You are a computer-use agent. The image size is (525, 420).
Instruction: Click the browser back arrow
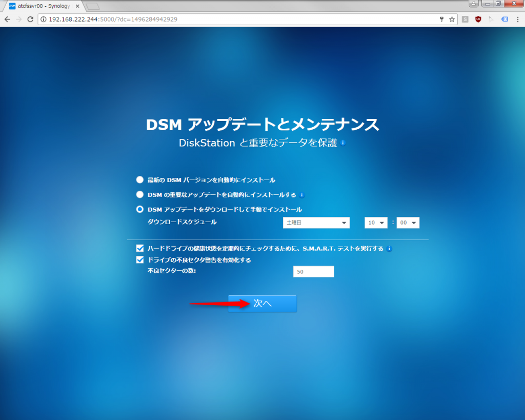click(7, 19)
